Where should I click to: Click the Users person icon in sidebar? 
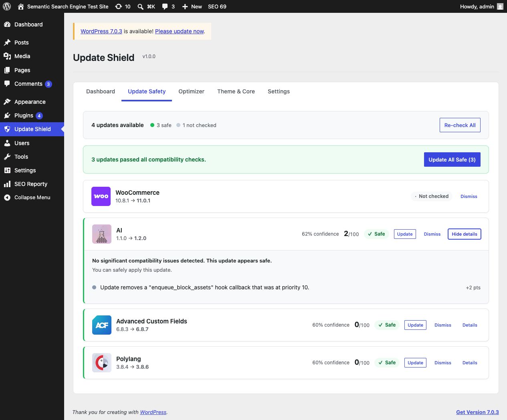(x=7, y=143)
